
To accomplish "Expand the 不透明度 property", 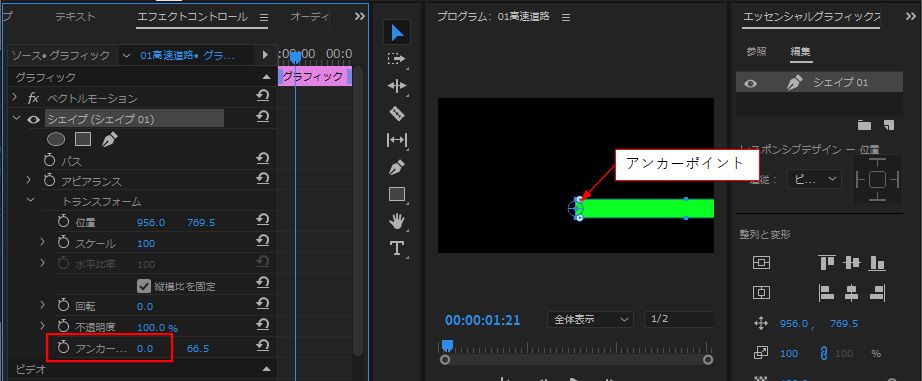I will click(x=42, y=326).
